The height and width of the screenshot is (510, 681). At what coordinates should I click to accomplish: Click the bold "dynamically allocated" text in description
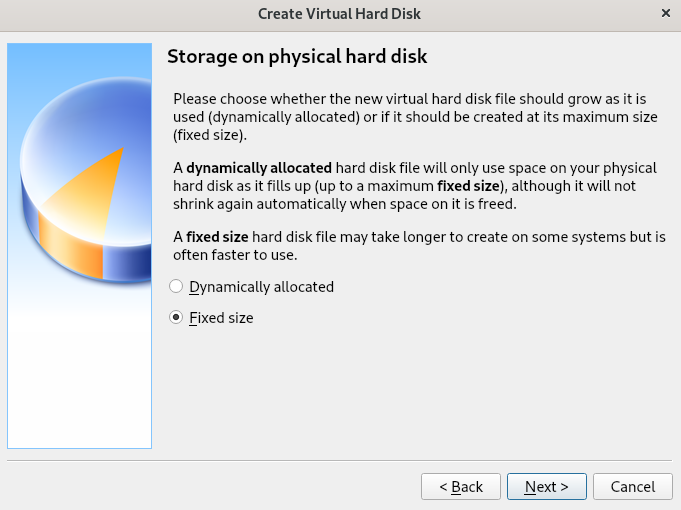(x=259, y=168)
